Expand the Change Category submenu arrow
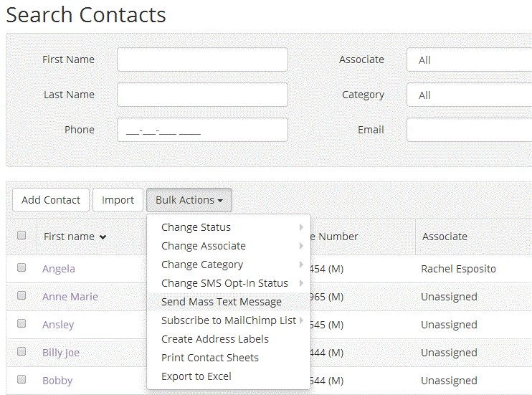Screen dimensions: 532x395 tap(301, 265)
